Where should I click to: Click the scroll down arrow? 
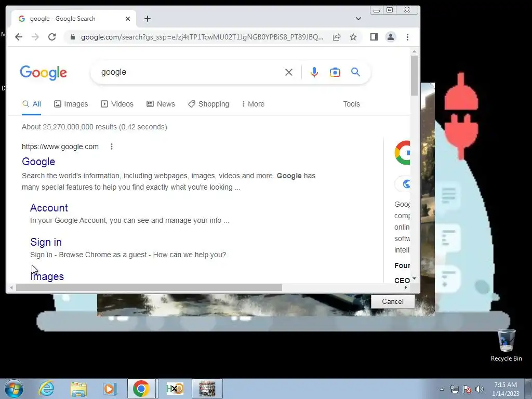coord(414,278)
